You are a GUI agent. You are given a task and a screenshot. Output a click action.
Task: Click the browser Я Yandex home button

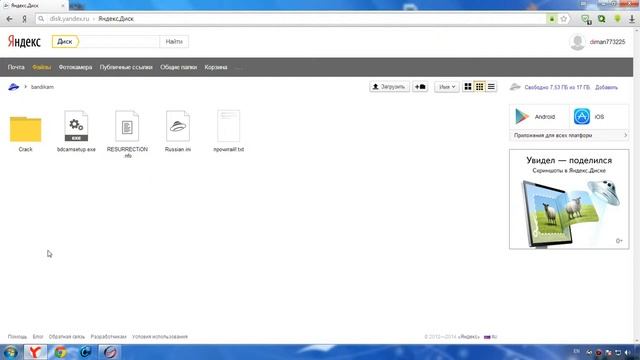[24, 19]
